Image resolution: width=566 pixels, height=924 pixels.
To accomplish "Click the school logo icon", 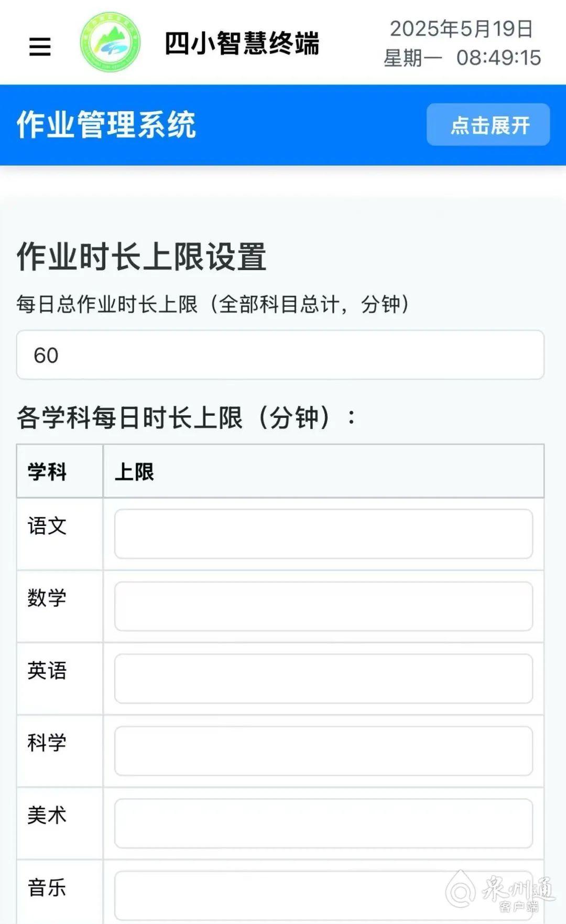I will (110, 42).
